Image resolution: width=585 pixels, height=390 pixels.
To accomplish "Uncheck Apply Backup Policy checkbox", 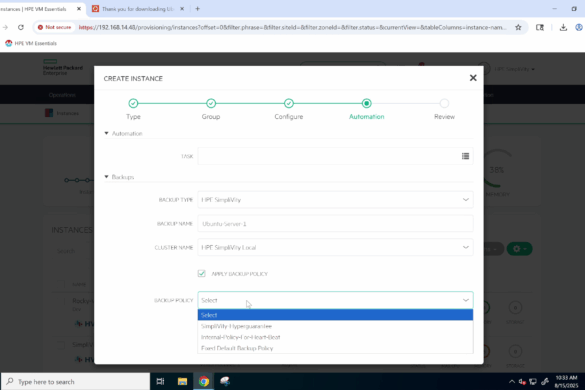I will click(x=201, y=274).
